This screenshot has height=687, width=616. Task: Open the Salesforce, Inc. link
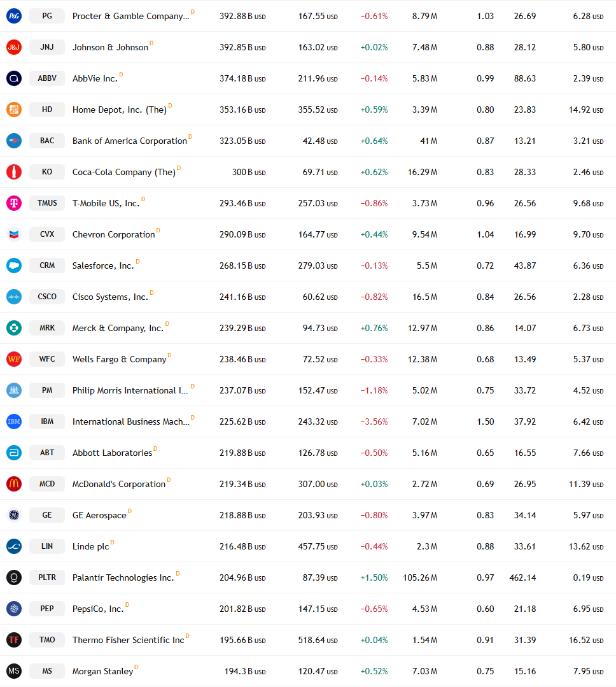(103, 266)
